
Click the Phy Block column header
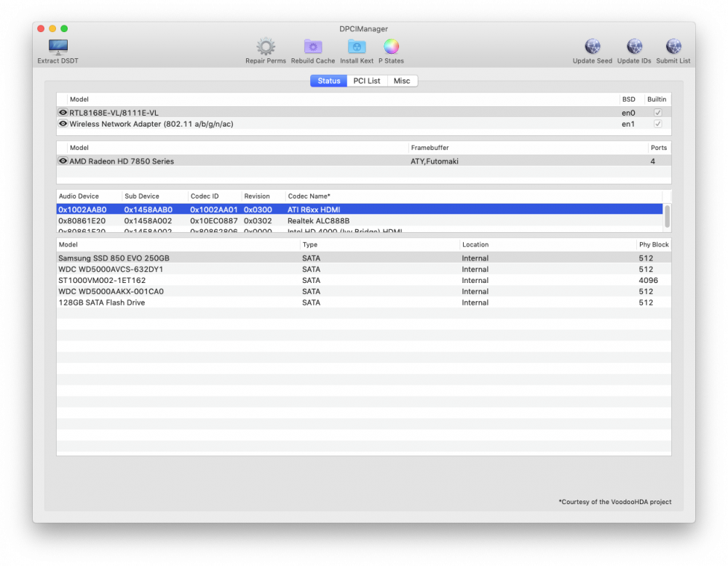[654, 244]
